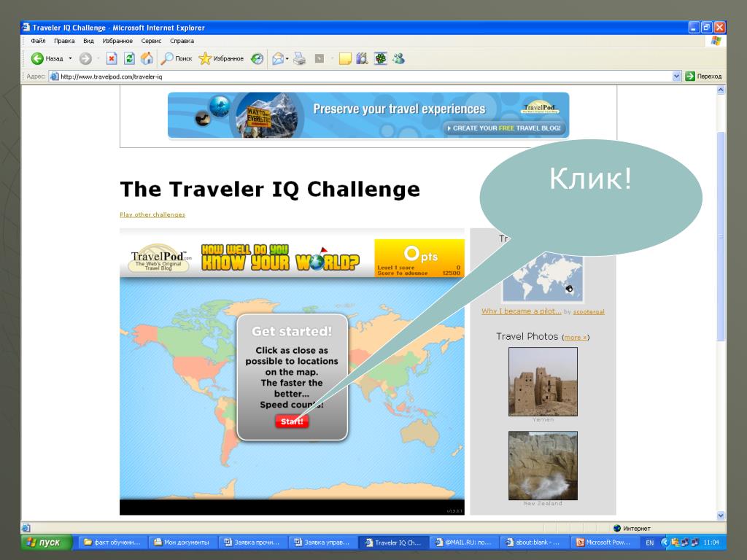747x560 pixels.
Task: Open the Сервис menu
Action: tap(152, 41)
